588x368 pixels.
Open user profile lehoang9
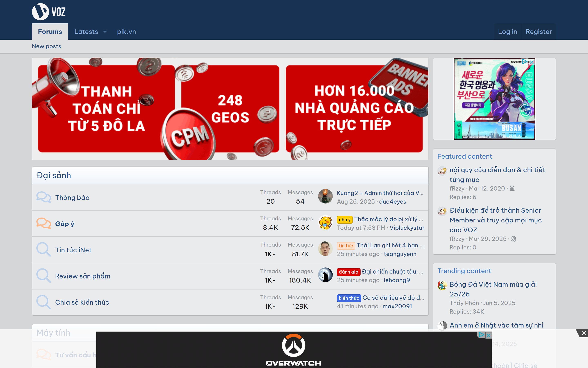[397, 280]
